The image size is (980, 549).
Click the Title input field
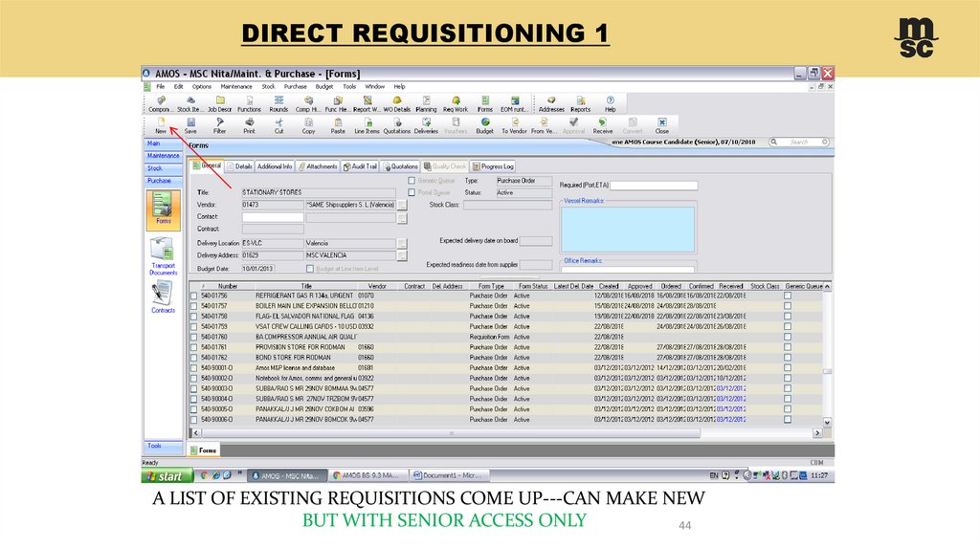(318, 192)
